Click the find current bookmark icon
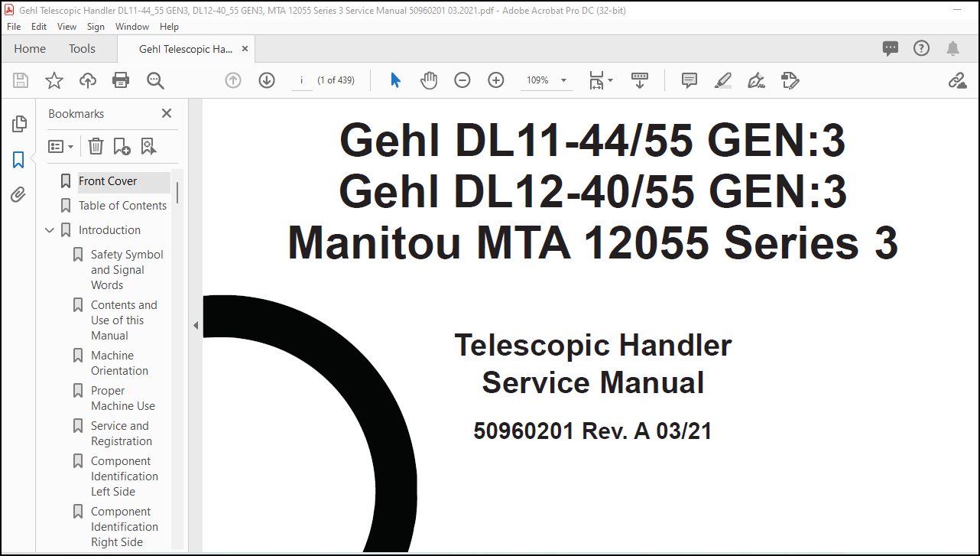The image size is (980, 556). pos(148,146)
